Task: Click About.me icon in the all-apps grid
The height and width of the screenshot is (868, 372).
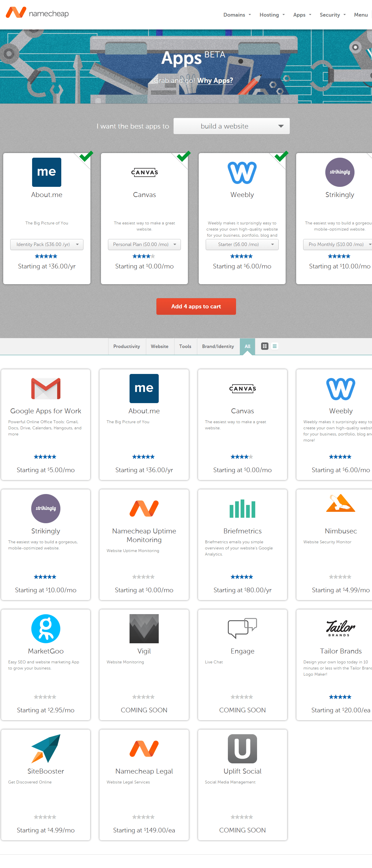Action: coord(144,389)
